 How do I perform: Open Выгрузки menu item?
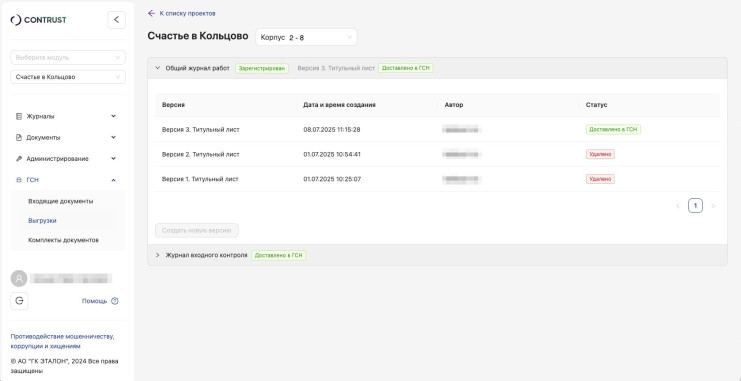click(42, 221)
